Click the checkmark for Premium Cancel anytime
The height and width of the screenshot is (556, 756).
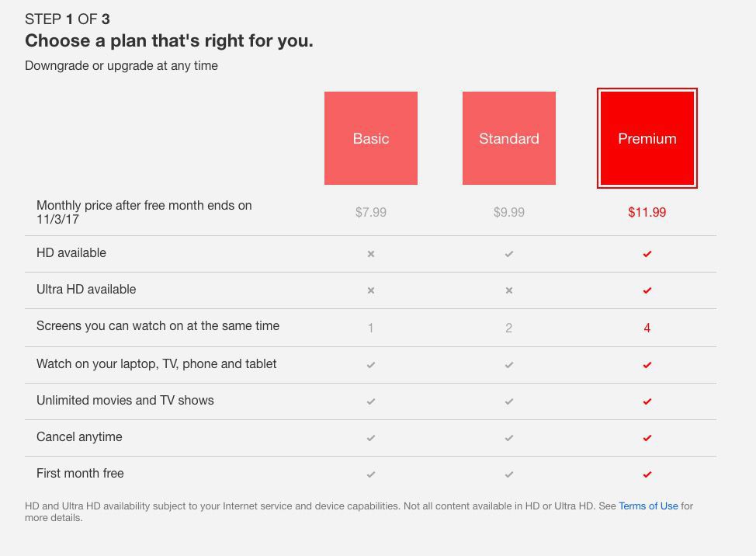(647, 437)
